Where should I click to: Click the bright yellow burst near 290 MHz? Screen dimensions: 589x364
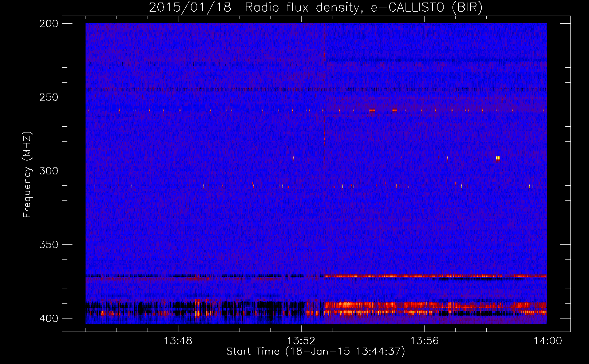tap(498, 158)
